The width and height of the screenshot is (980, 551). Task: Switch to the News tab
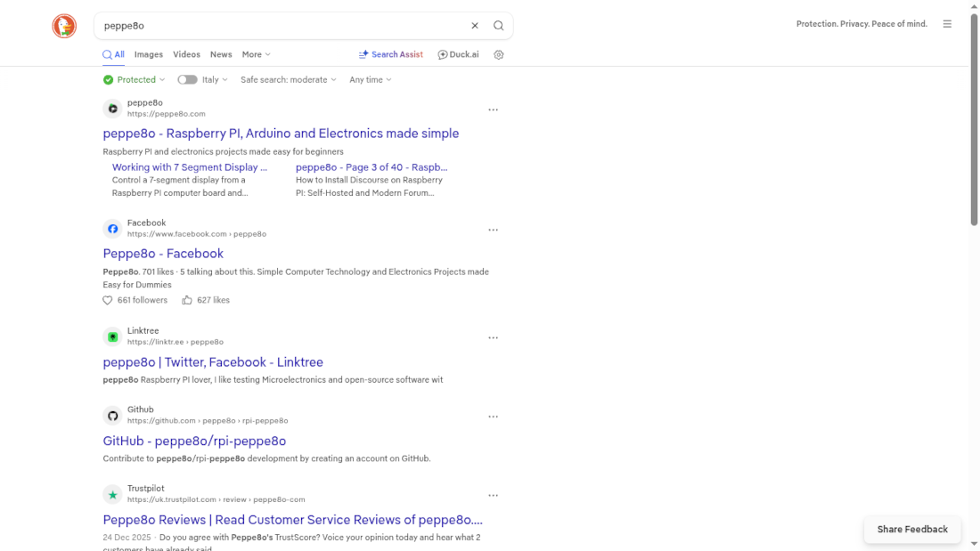pos(221,54)
